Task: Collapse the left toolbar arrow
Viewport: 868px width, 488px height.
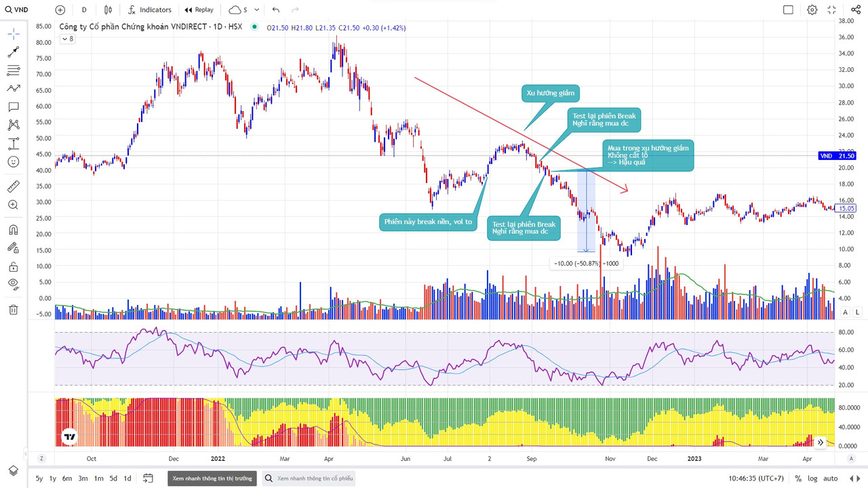Action: pos(25,453)
